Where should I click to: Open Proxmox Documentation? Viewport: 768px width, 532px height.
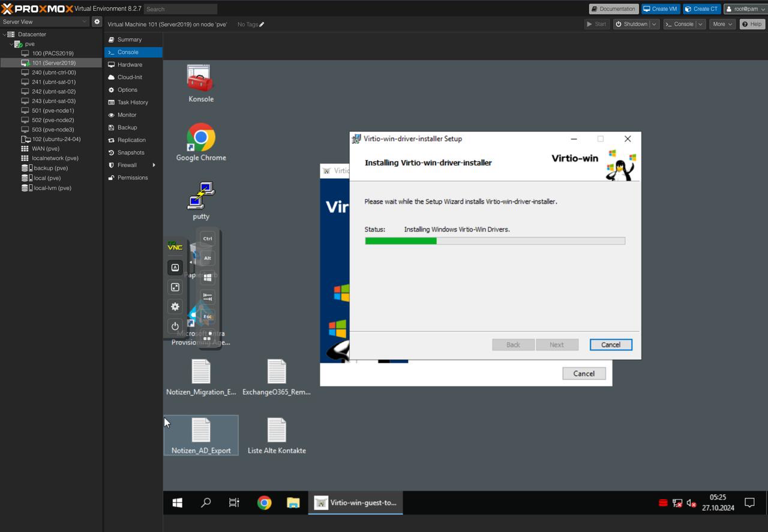click(x=614, y=9)
